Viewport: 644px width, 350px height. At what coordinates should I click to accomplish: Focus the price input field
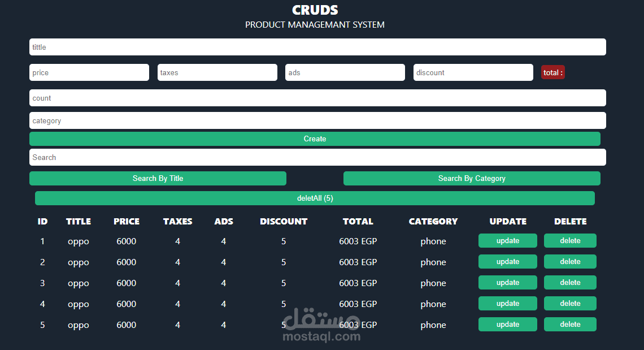pos(89,72)
